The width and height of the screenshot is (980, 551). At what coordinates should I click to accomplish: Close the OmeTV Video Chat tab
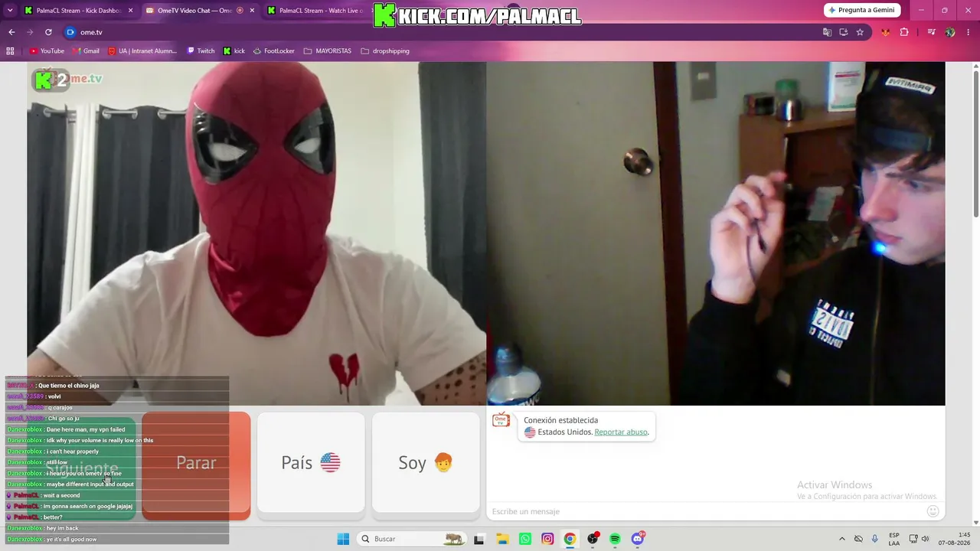pyautogui.click(x=252, y=11)
